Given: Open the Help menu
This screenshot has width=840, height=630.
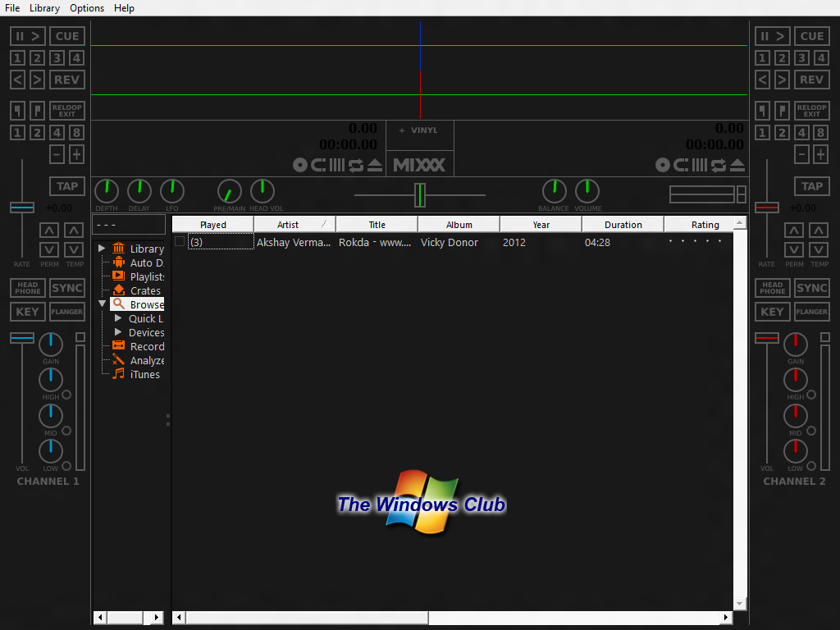Looking at the screenshot, I should tap(124, 8).
